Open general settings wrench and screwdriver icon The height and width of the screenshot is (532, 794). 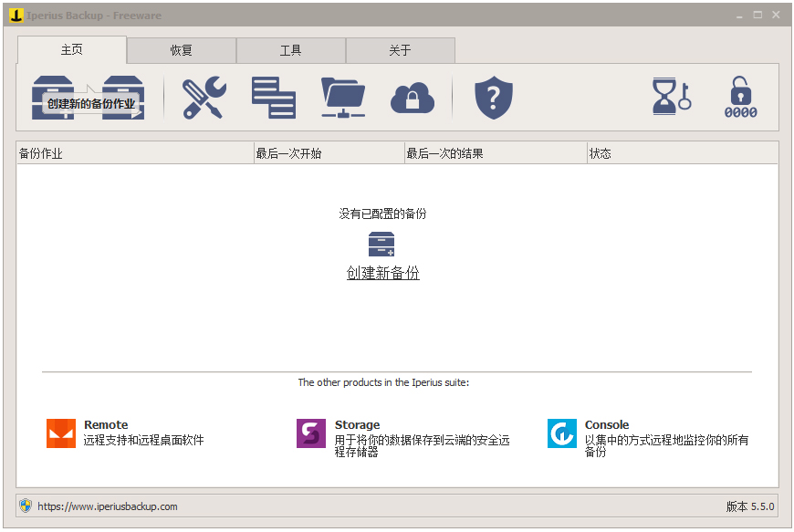tap(204, 98)
